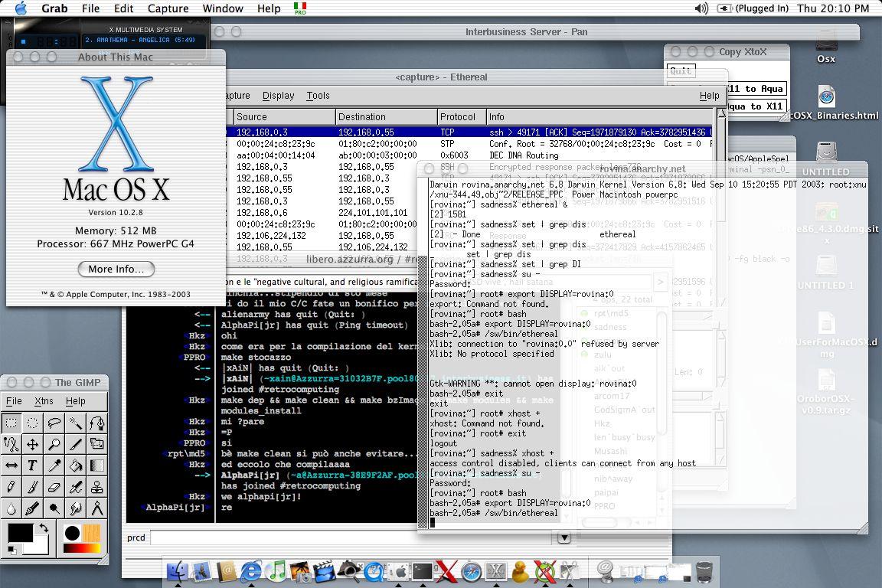The height and width of the screenshot is (588, 882).
Task: Open GIMP's active gradient selector
Action: (x=82, y=548)
